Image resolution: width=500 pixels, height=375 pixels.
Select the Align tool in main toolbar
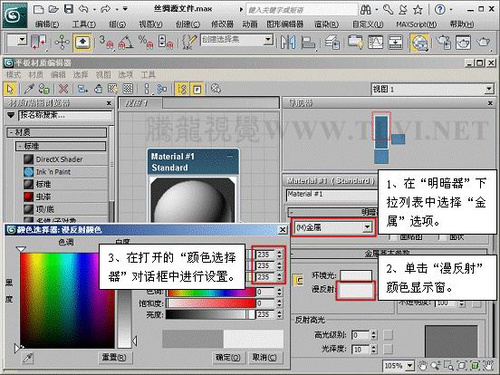[x=308, y=43]
